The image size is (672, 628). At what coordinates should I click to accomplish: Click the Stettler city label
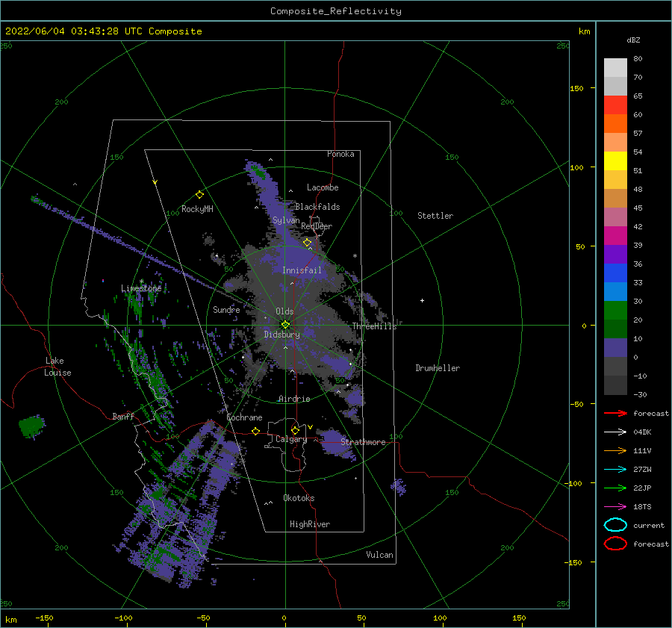point(435,216)
